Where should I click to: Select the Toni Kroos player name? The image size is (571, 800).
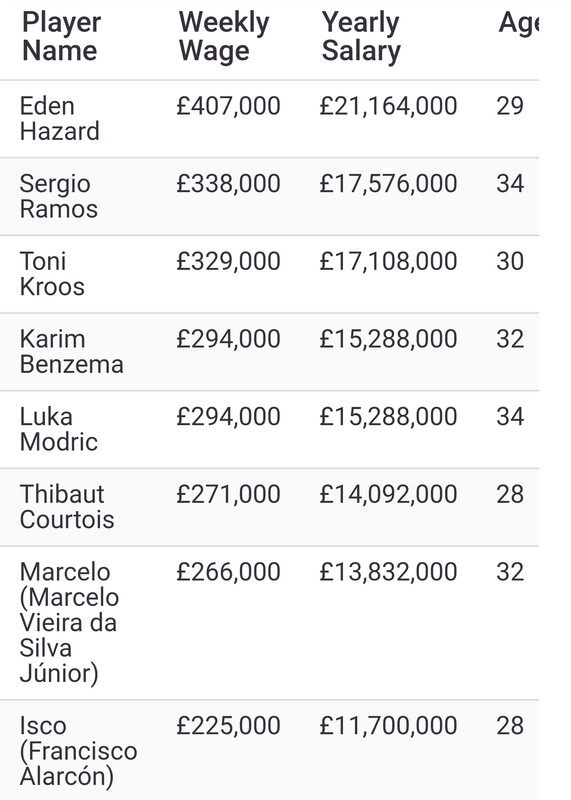point(52,274)
